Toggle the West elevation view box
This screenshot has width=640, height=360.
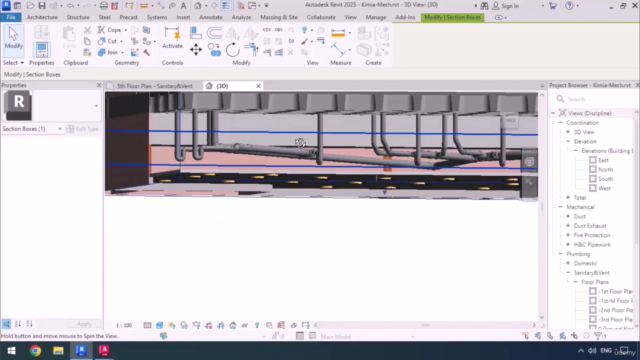(593, 188)
